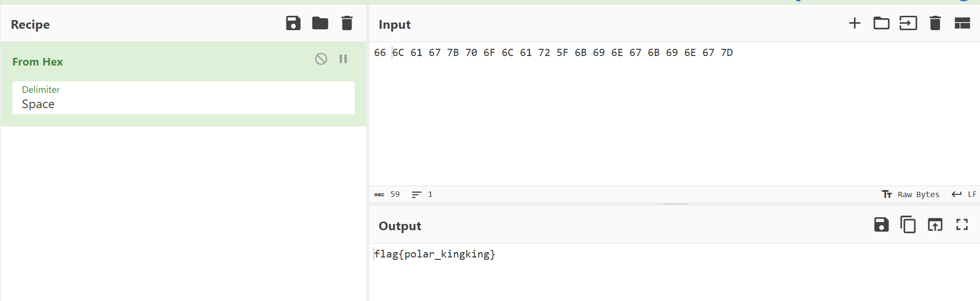Click inside the hex input text area
980x301 pixels.
tap(674, 114)
